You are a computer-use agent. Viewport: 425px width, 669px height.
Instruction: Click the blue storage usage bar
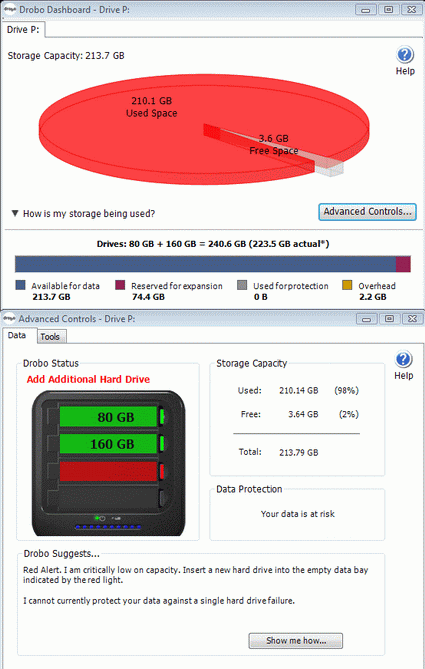tap(205, 264)
